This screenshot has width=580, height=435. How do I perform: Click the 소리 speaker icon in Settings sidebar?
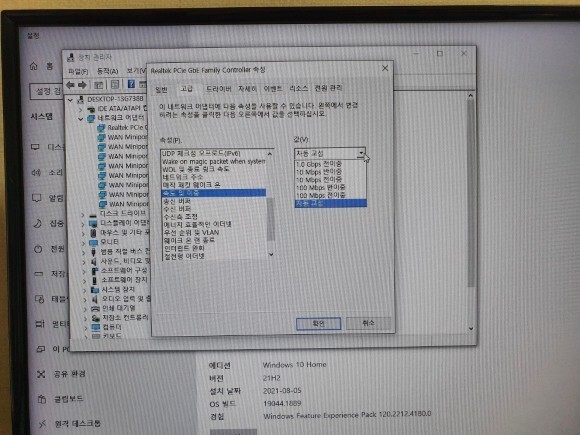click(36, 172)
